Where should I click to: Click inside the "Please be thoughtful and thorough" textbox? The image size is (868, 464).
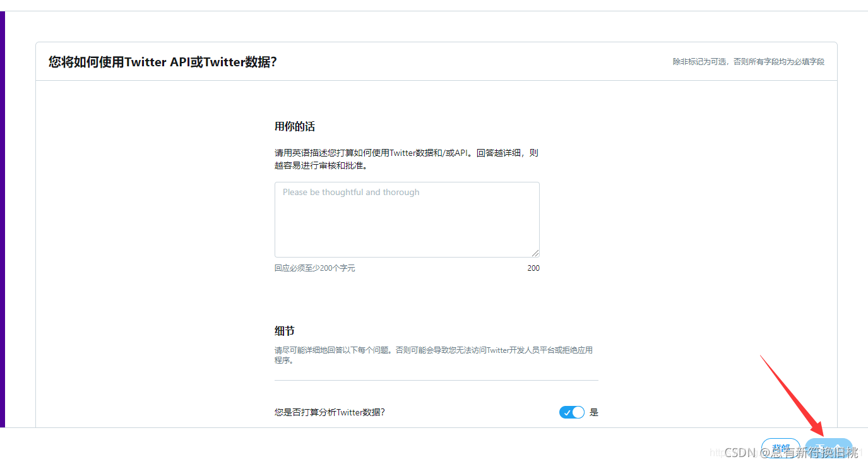[x=407, y=218]
